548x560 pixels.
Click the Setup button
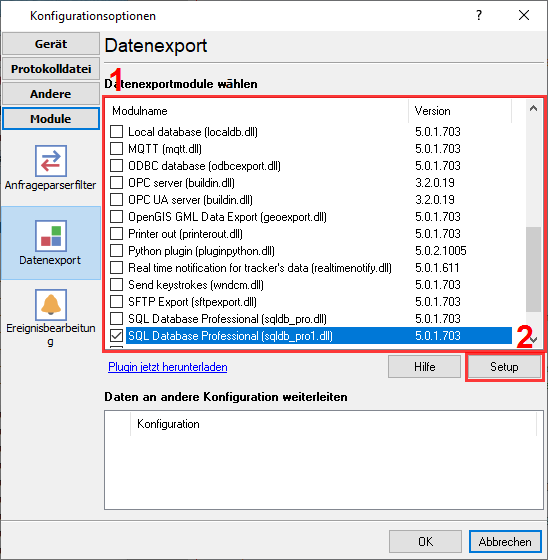coord(504,366)
